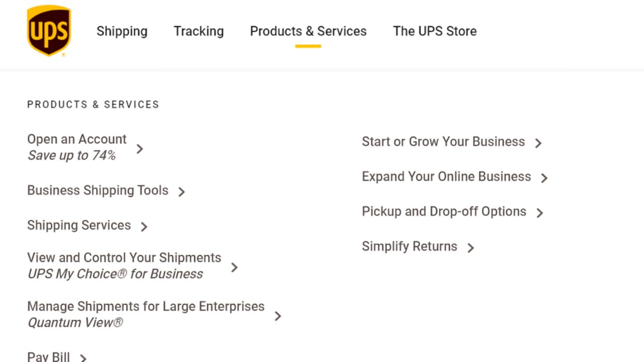Open View and Control Your Shipments

tap(124, 258)
